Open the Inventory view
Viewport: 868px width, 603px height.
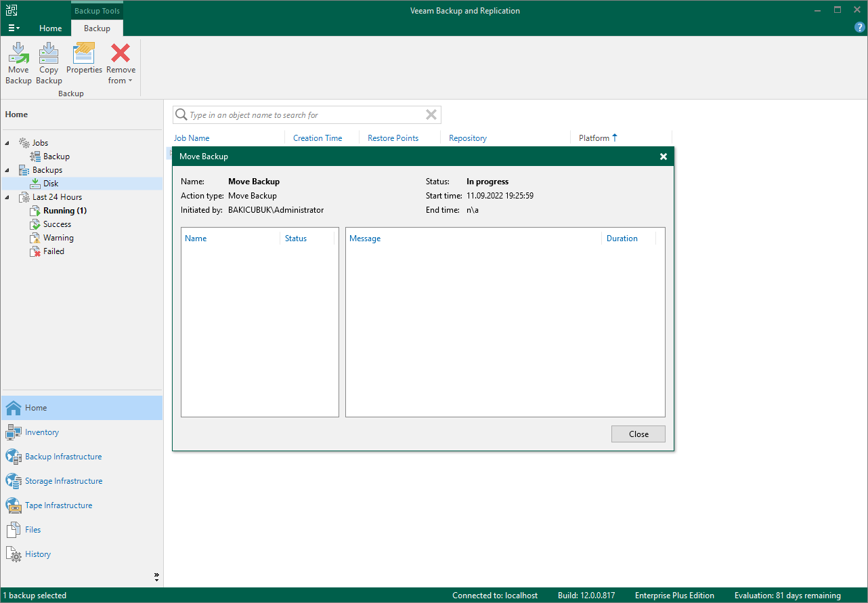(82, 432)
